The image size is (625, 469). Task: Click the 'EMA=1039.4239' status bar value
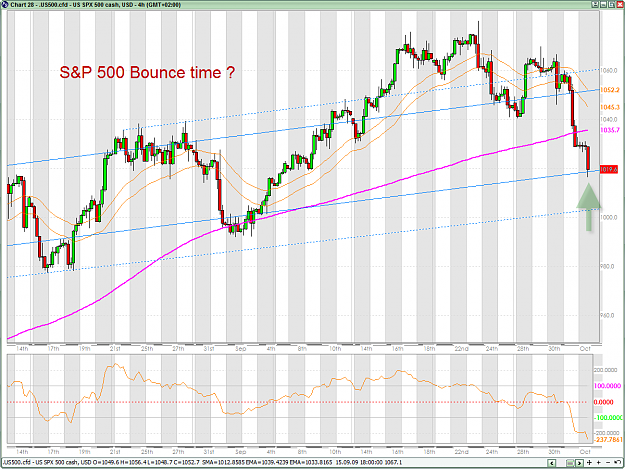[266, 463]
